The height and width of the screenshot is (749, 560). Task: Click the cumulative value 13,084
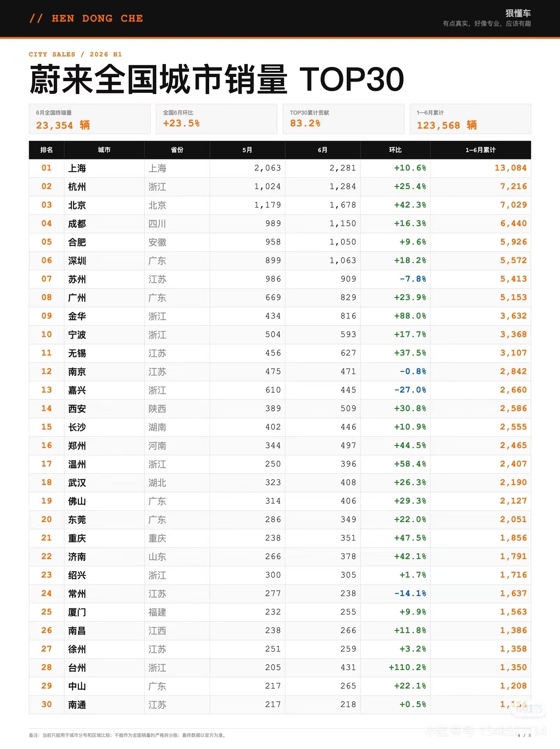(511, 168)
